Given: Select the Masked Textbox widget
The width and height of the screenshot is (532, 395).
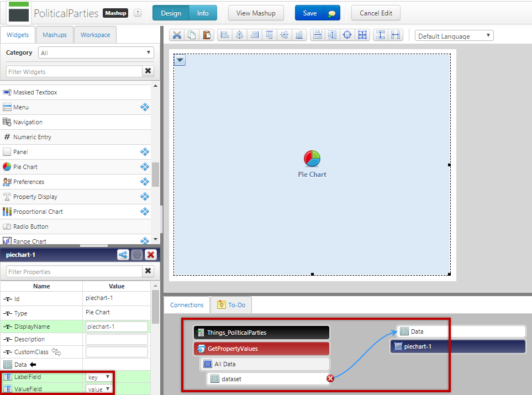Looking at the screenshot, I should click(75, 92).
